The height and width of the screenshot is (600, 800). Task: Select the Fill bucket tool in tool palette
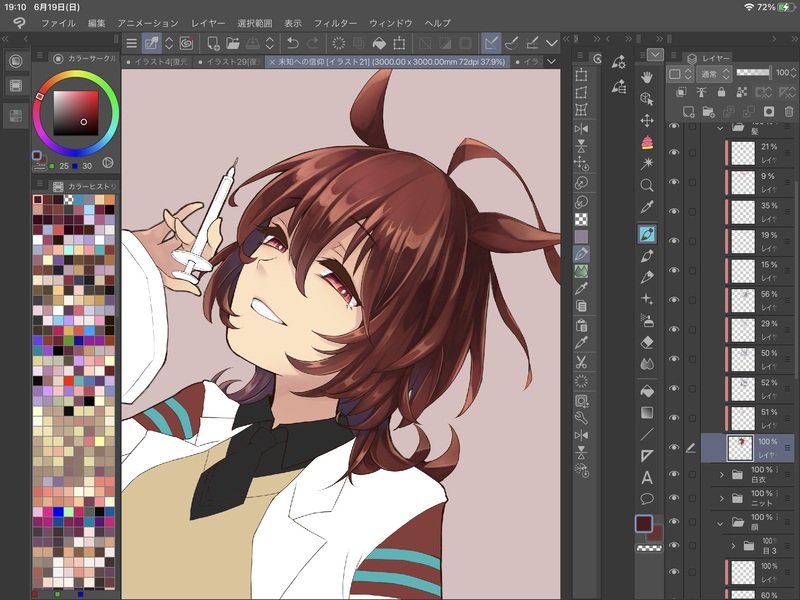pos(647,391)
